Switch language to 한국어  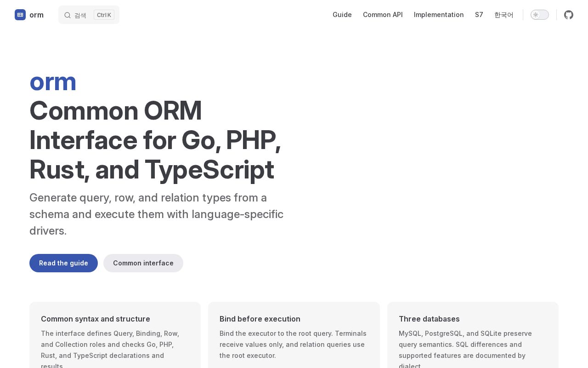[x=504, y=15]
